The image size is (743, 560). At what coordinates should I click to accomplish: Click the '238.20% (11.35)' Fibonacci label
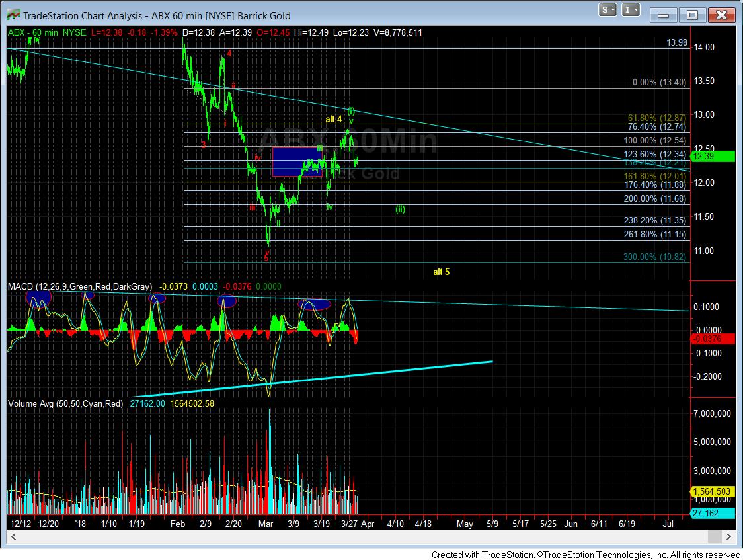655,221
